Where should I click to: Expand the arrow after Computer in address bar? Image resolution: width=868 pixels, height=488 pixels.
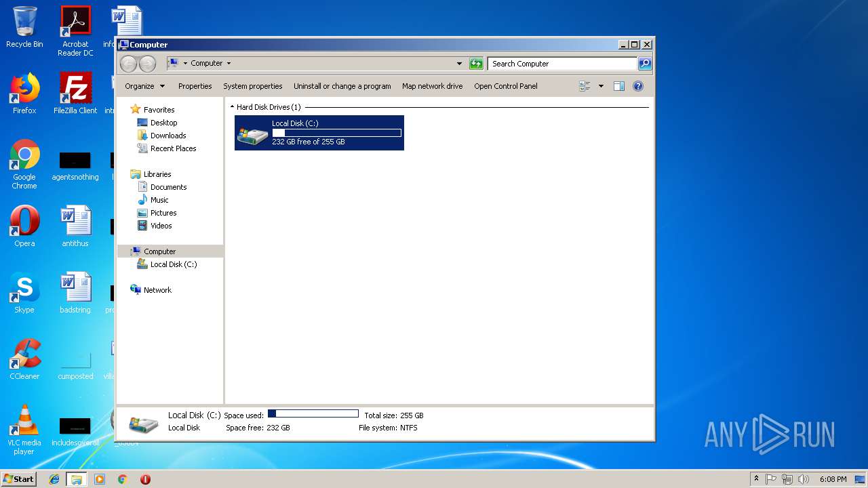click(229, 64)
